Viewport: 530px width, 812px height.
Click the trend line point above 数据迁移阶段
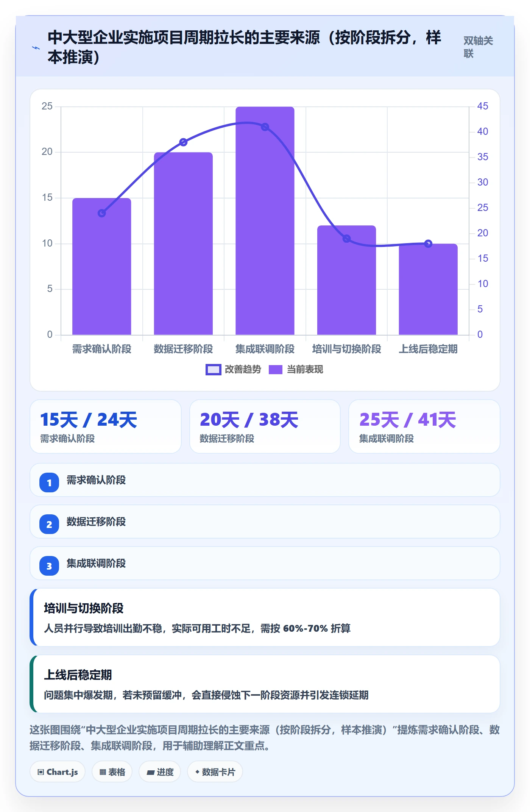click(183, 142)
